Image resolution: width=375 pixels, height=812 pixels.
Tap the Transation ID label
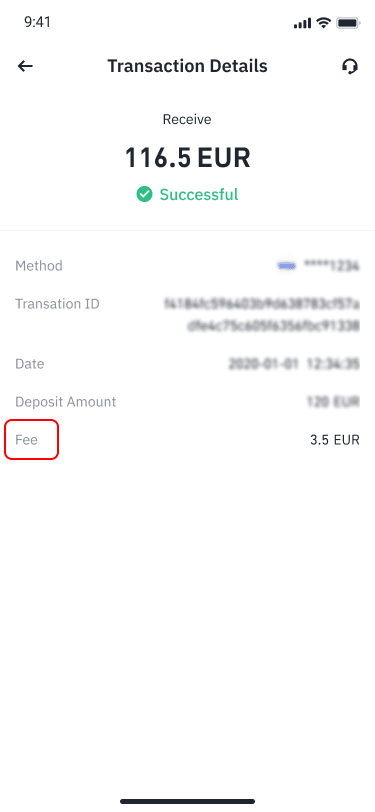(x=57, y=304)
